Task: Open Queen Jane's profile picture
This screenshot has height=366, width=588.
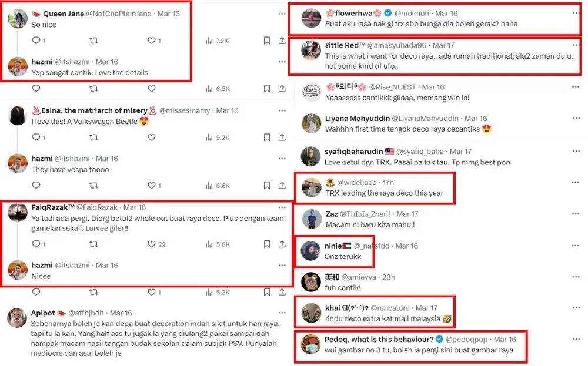Action: 18,19
